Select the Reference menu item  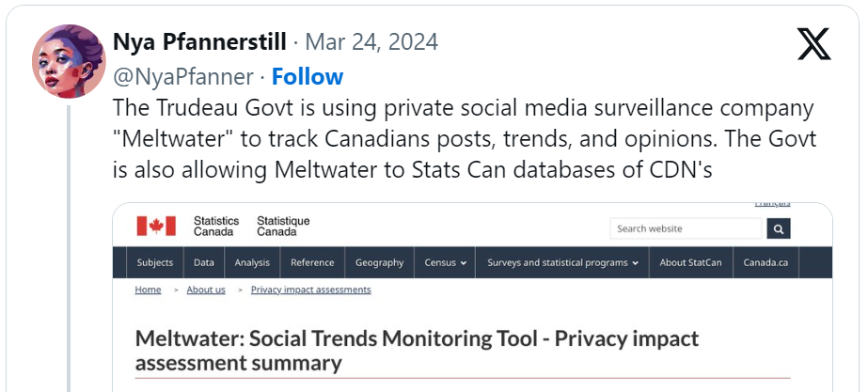point(312,262)
